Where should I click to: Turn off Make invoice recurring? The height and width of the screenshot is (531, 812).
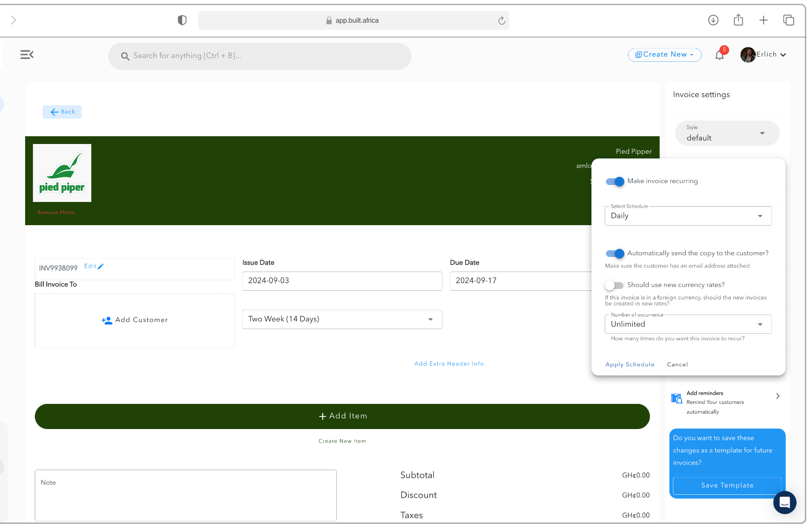point(615,182)
